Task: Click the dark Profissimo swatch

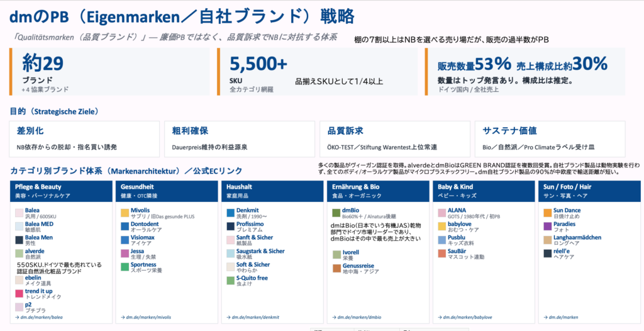Action: 230,227
